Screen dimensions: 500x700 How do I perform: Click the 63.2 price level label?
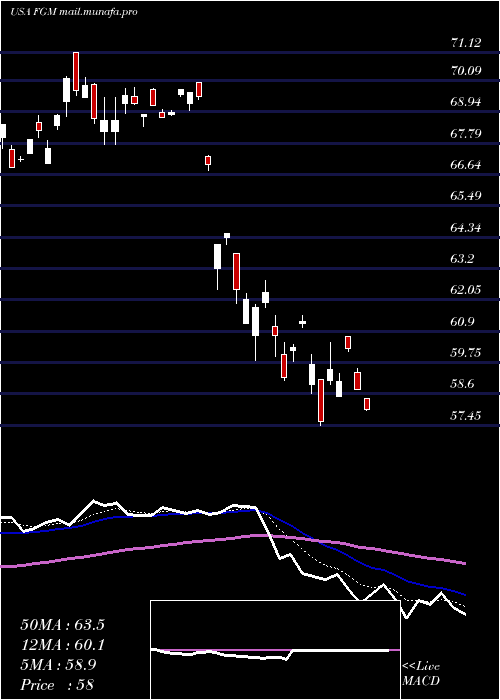(462, 259)
